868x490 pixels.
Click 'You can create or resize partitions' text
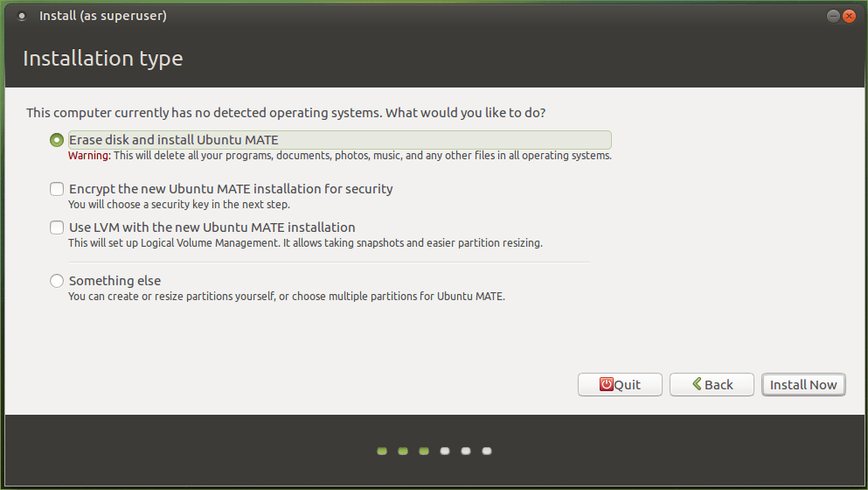(286, 297)
